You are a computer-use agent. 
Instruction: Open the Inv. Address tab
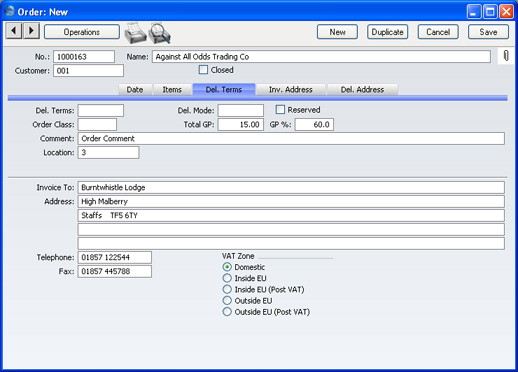tap(291, 89)
